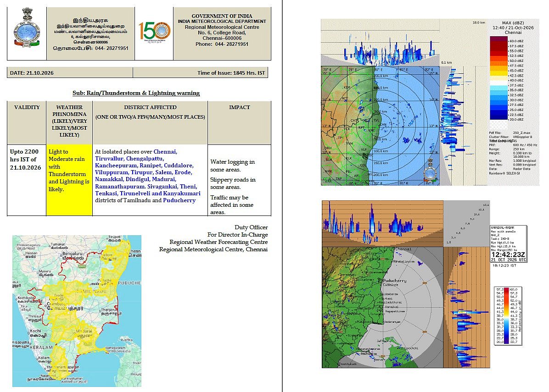Open the Karaikal radar coastal map panel

tap(382, 307)
